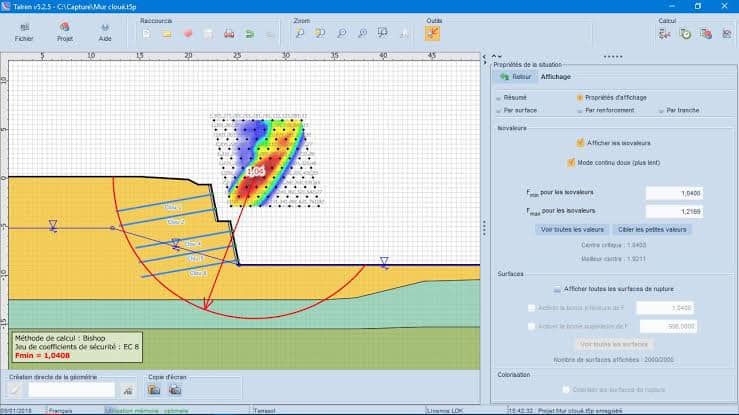
Task: Toggle the F lower bound checkbox beside the 1,0408 field
Action: point(531,308)
